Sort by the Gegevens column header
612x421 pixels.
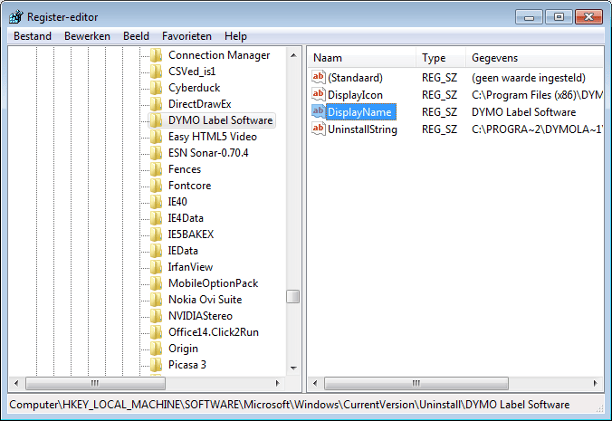click(x=534, y=58)
